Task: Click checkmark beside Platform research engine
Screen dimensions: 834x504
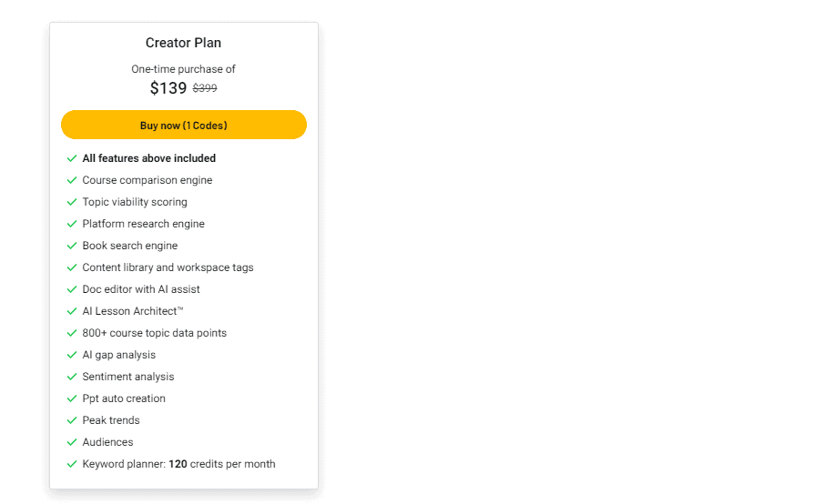Action: pyautogui.click(x=72, y=224)
